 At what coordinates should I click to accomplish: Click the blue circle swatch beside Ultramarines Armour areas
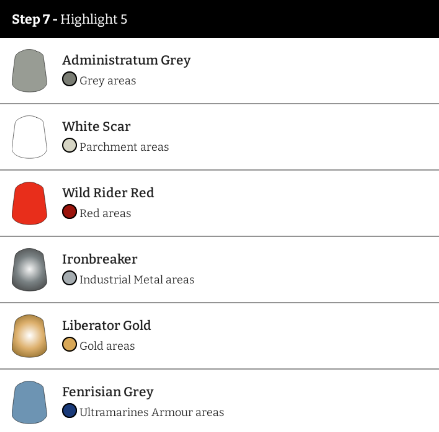69,411
